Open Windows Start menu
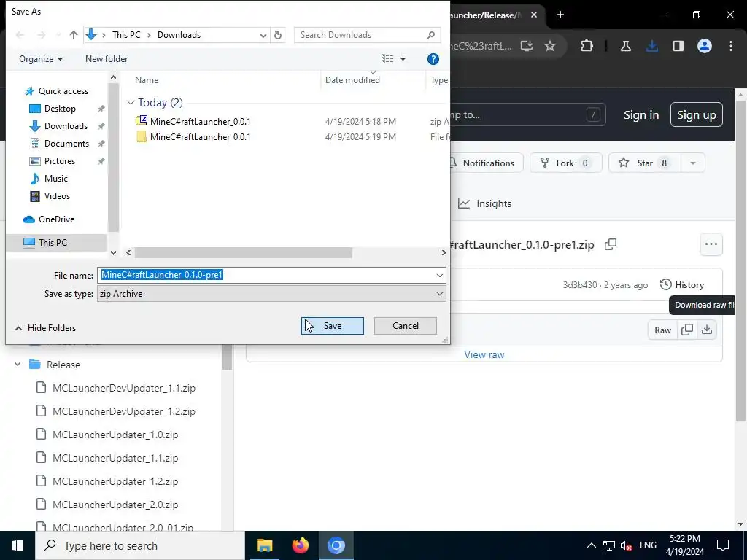The width and height of the screenshot is (747, 560). click(18, 545)
